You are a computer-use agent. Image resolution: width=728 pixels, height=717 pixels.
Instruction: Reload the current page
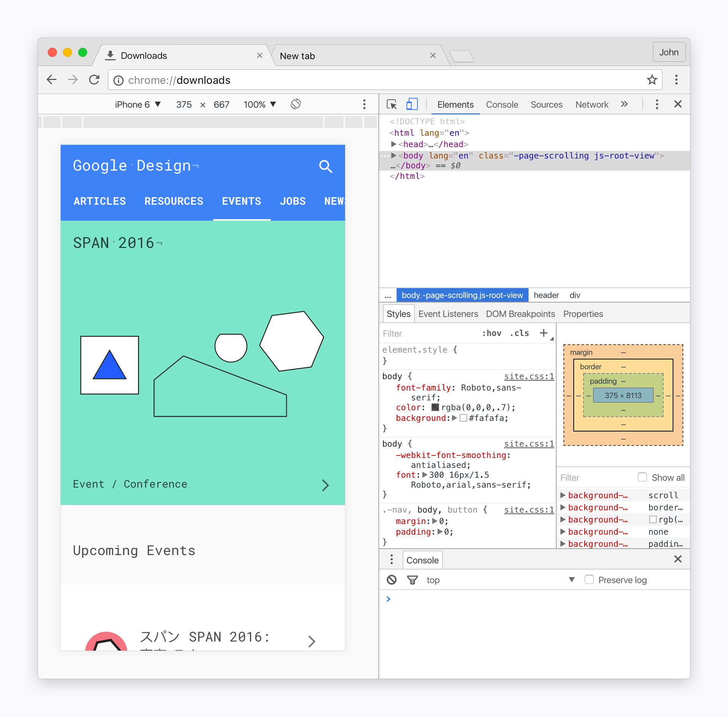pyautogui.click(x=94, y=80)
